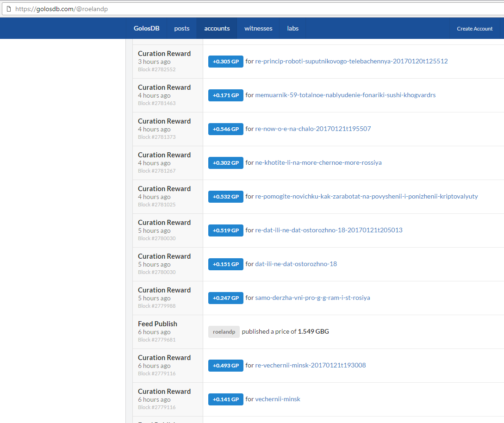Select the Block #2782552 text
Viewport: 504px width, 423px height.
point(156,69)
